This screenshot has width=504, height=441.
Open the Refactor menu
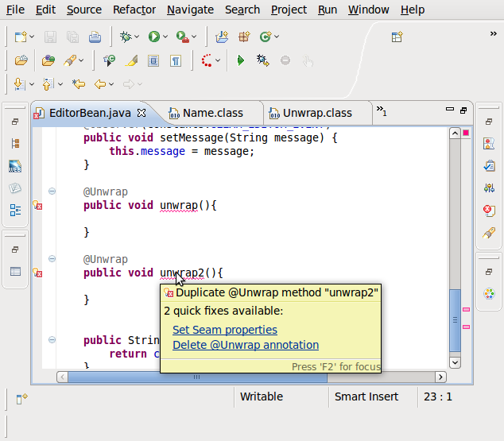pos(134,10)
